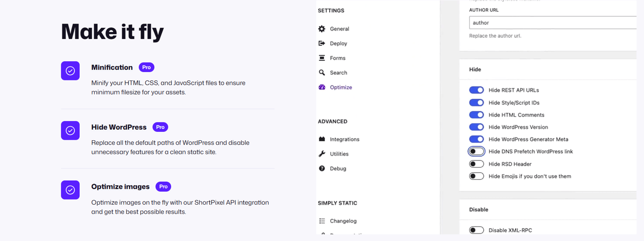644x241 pixels.
Task: Turn off Hide Style/Script IDs
Action: (476, 103)
